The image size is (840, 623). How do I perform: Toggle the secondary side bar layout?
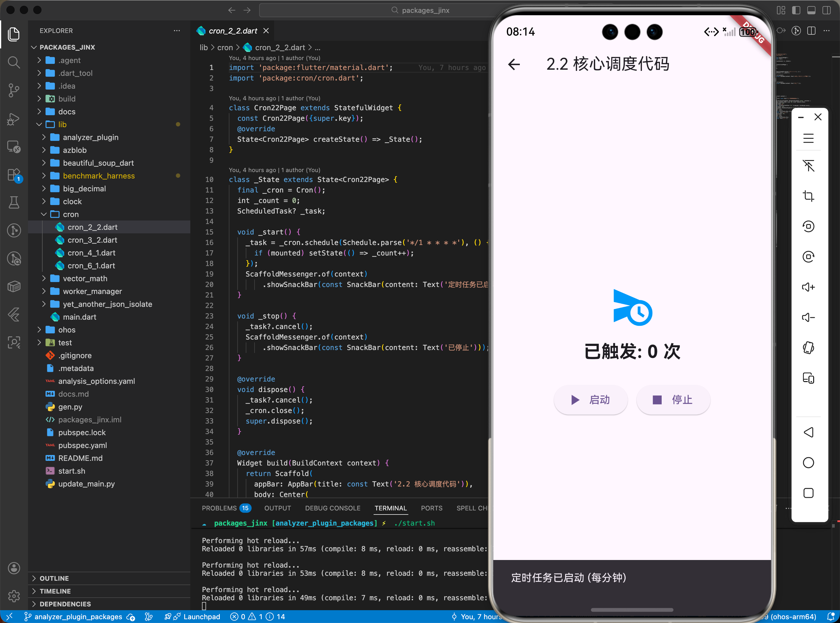[826, 10]
